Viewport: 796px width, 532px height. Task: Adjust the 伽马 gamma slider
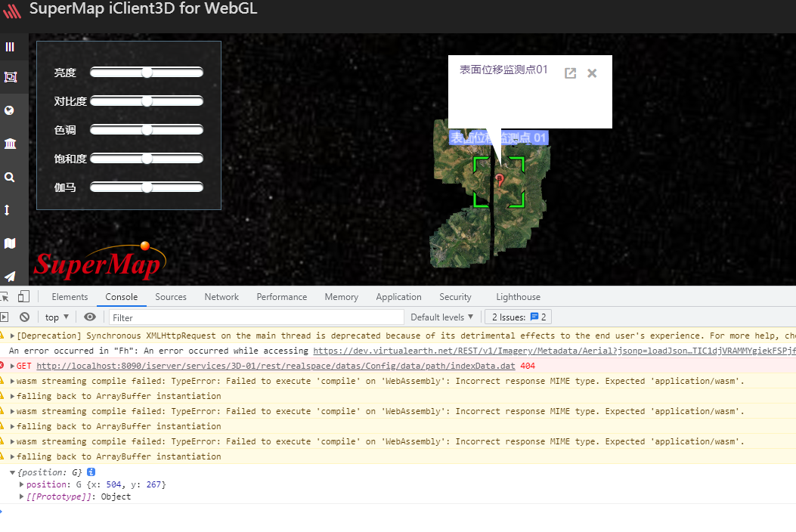(x=147, y=188)
